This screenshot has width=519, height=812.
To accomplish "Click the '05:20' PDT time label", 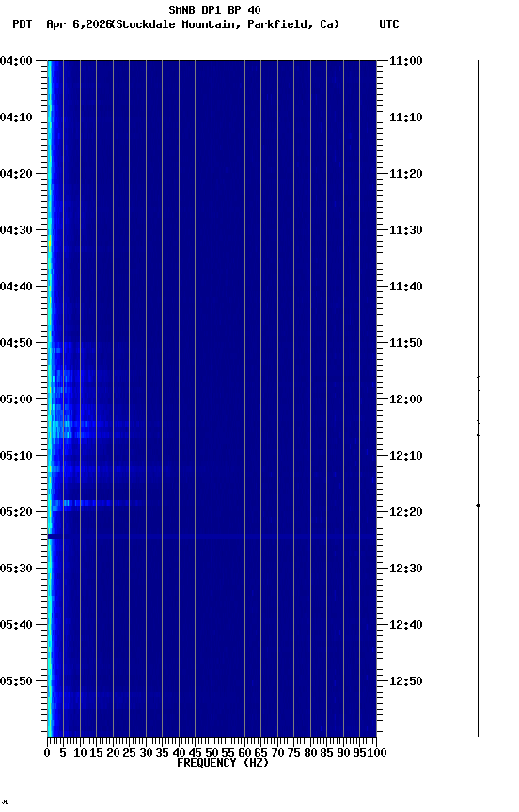I will [16, 512].
